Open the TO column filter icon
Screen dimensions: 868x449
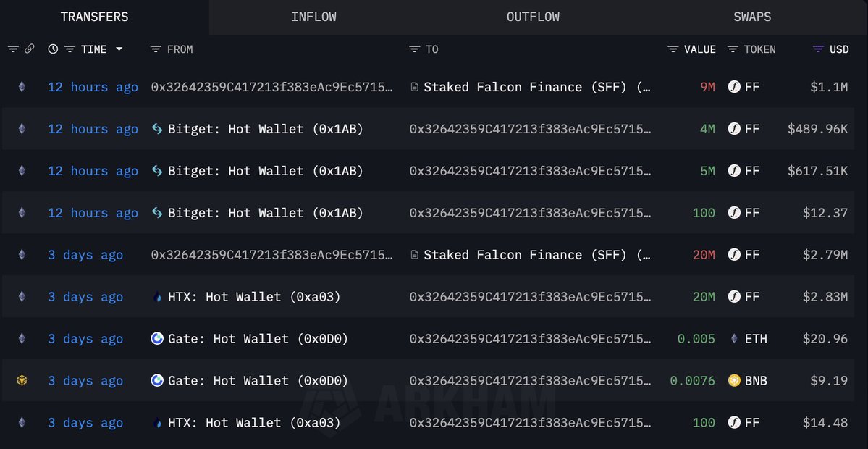(x=415, y=49)
